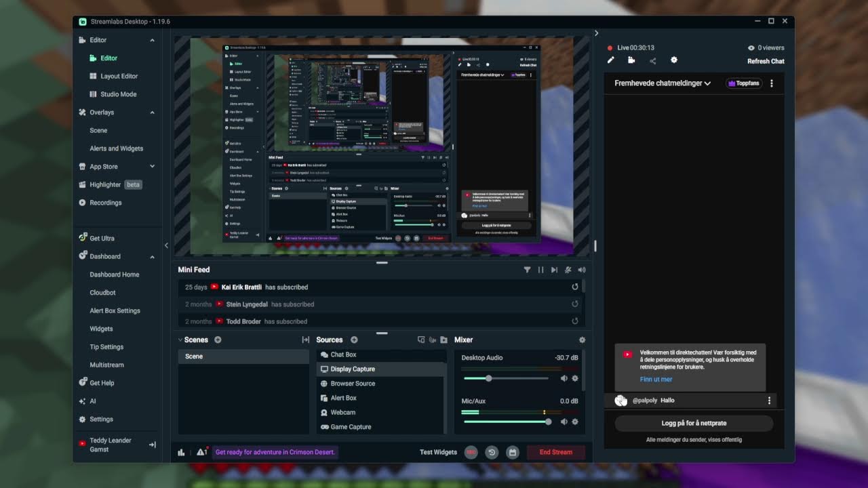Screen dimensions: 868x488
Task: Open Alerts and Widgets
Action: (116, 148)
